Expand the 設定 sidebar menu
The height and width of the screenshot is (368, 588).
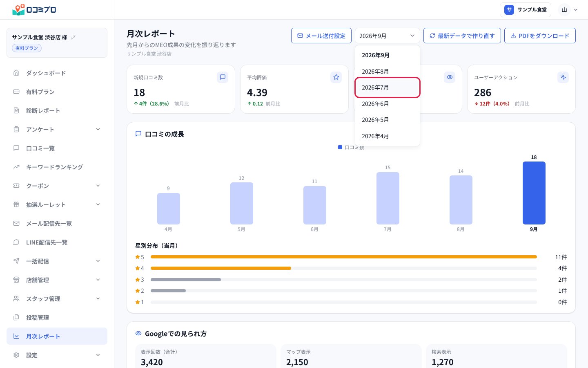(x=57, y=355)
